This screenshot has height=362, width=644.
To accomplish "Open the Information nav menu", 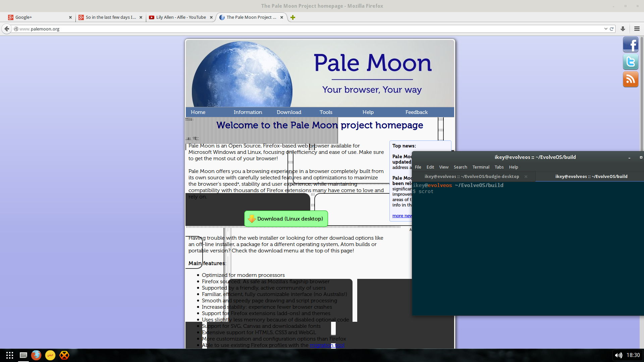I will coord(248,112).
